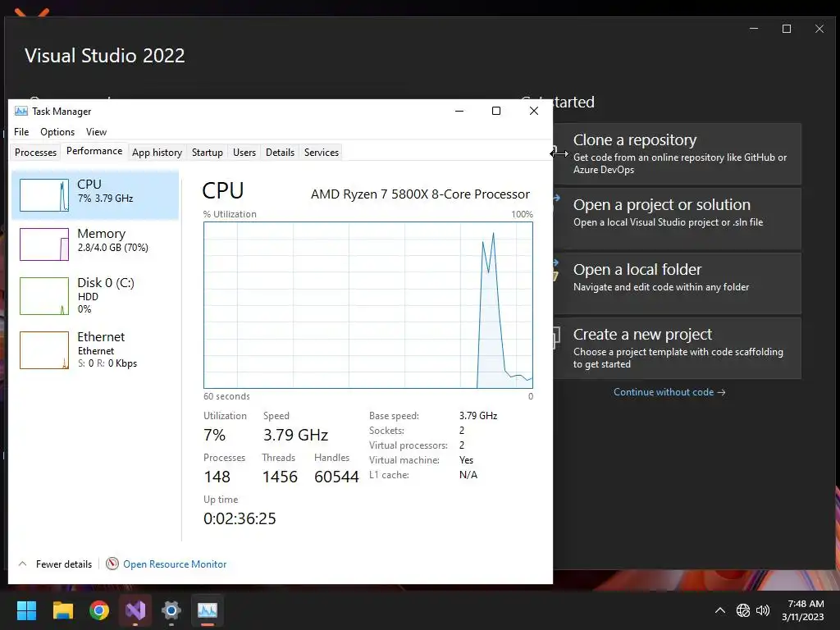The height and width of the screenshot is (630, 840).
Task: Select the Performance tab
Action: click(94, 151)
